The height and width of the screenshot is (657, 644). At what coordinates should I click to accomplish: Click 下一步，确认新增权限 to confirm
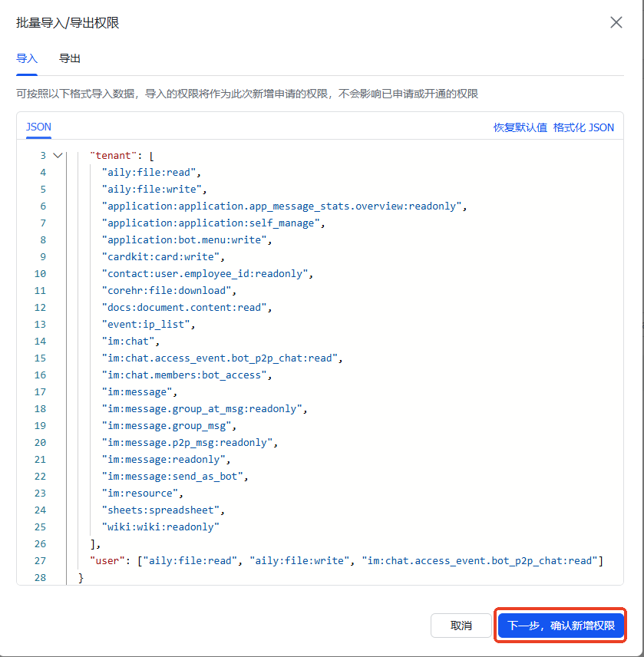[x=560, y=626]
